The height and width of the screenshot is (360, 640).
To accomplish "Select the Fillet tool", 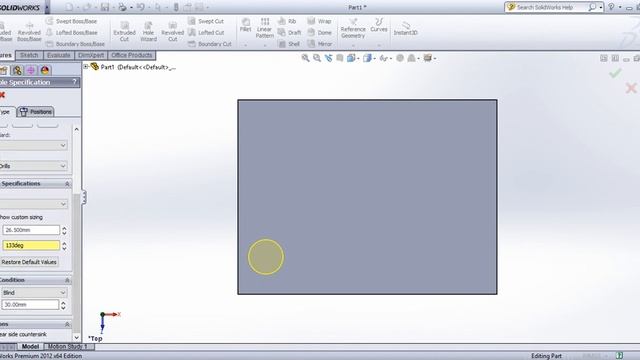I will (245, 25).
